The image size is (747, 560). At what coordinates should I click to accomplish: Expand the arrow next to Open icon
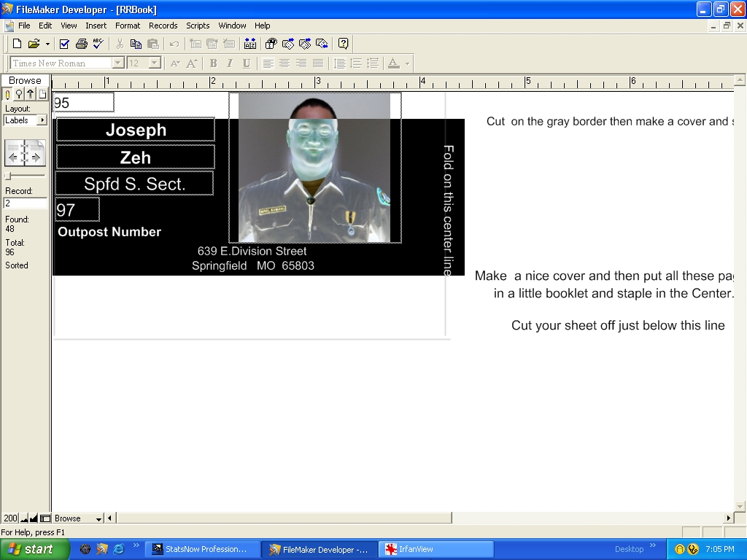pos(47,44)
